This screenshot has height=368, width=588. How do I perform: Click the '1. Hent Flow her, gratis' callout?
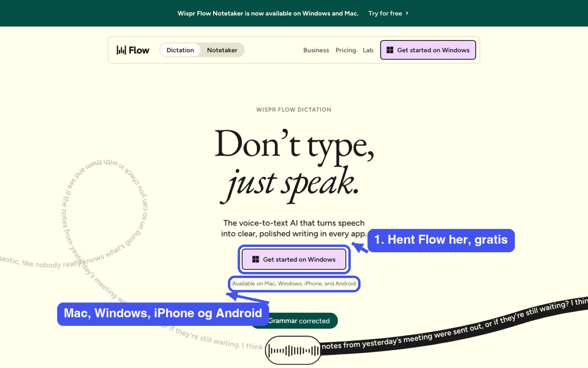pyautogui.click(x=441, y=240)
